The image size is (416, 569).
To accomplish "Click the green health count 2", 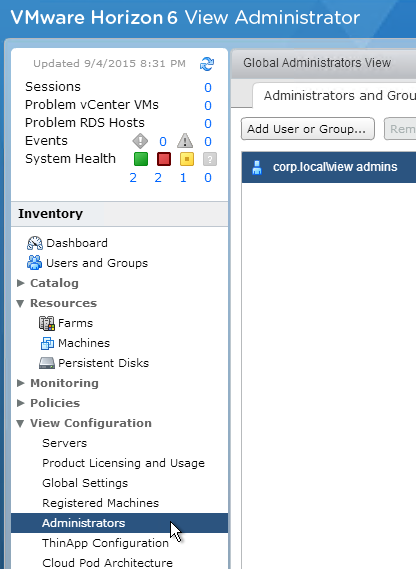I will (133, 178).
